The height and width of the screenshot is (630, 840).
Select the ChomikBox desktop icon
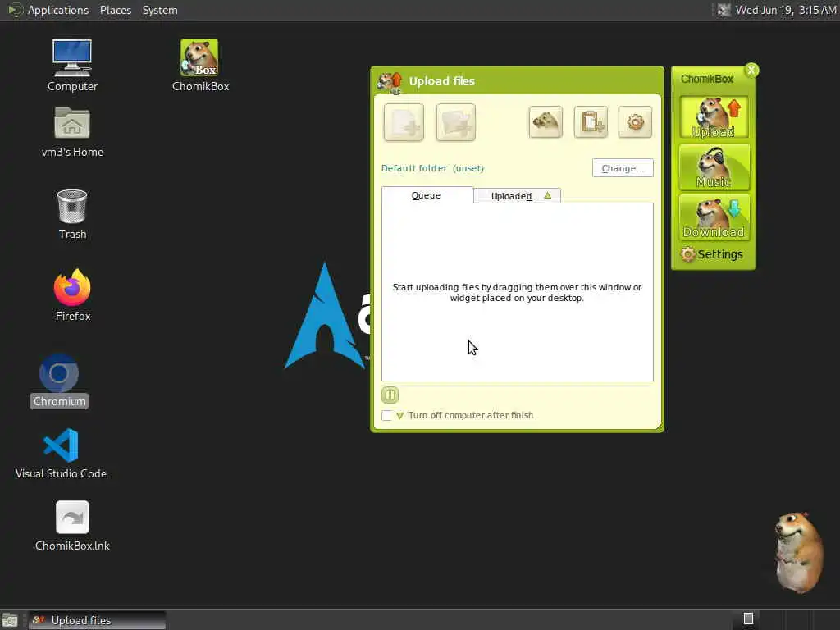(200, 66)
